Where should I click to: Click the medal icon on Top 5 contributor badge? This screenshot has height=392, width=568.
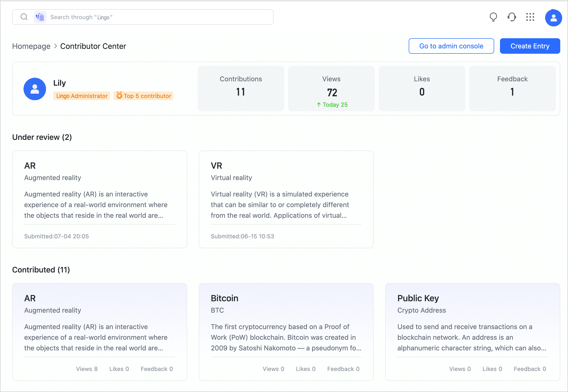point(119,96)
